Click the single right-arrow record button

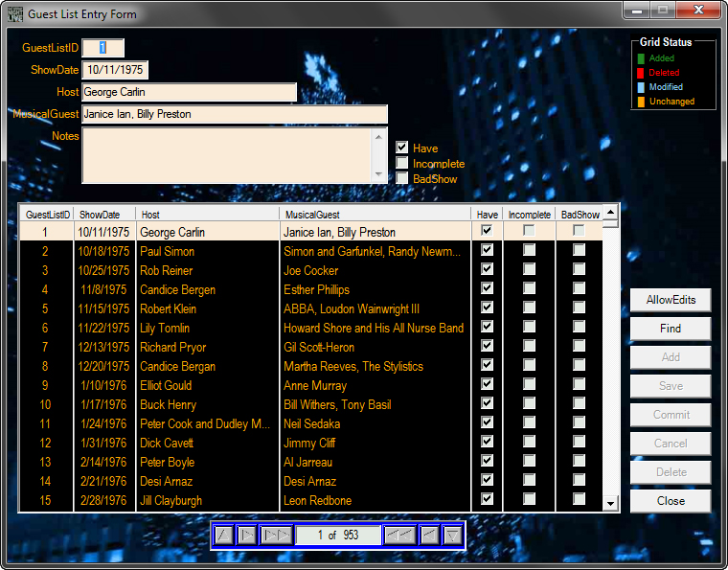pyautogui.click(x=247, y=535)
